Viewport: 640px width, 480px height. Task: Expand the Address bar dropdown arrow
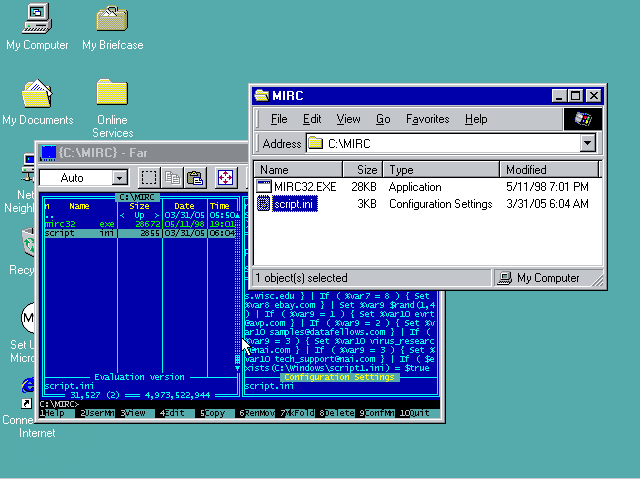(587, 143)
